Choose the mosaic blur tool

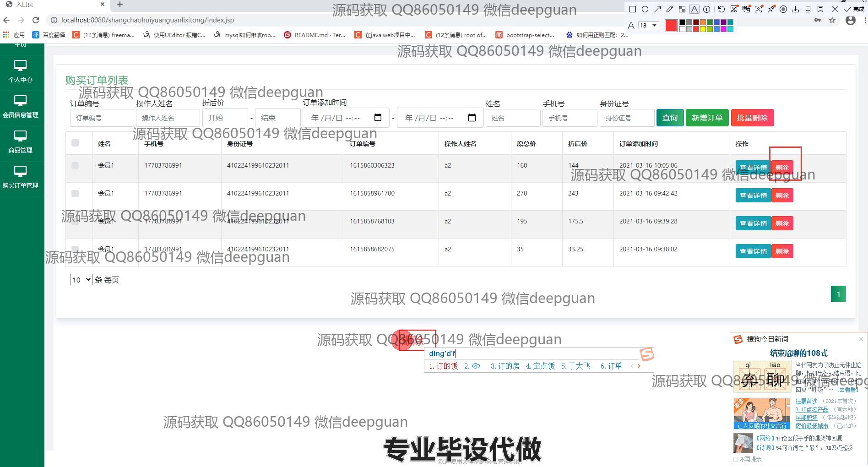[682, 9]
